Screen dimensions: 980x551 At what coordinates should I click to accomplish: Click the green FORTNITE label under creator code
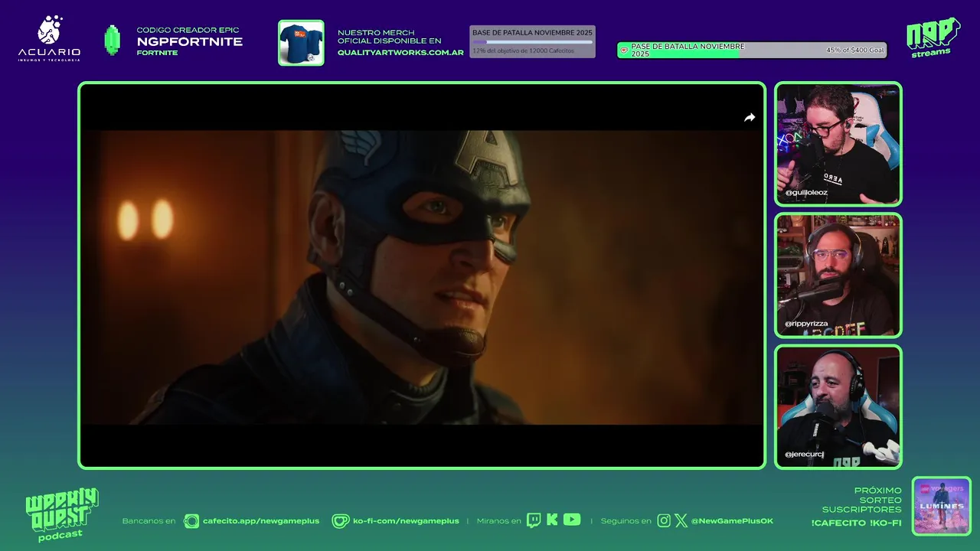157,54
